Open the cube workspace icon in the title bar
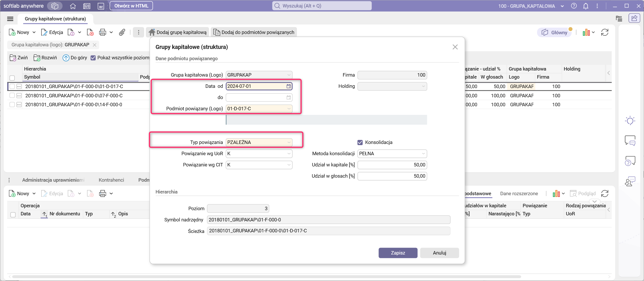This screenshot has width=644, height=281. [x=55, y=6]
